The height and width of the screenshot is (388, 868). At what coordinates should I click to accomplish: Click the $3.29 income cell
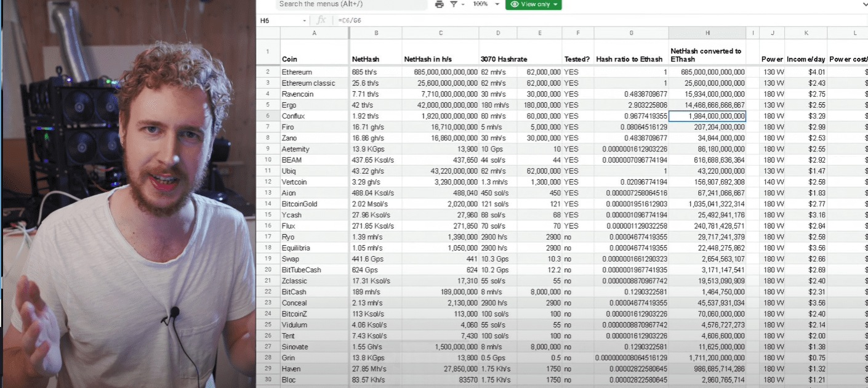tap(806, 116)
